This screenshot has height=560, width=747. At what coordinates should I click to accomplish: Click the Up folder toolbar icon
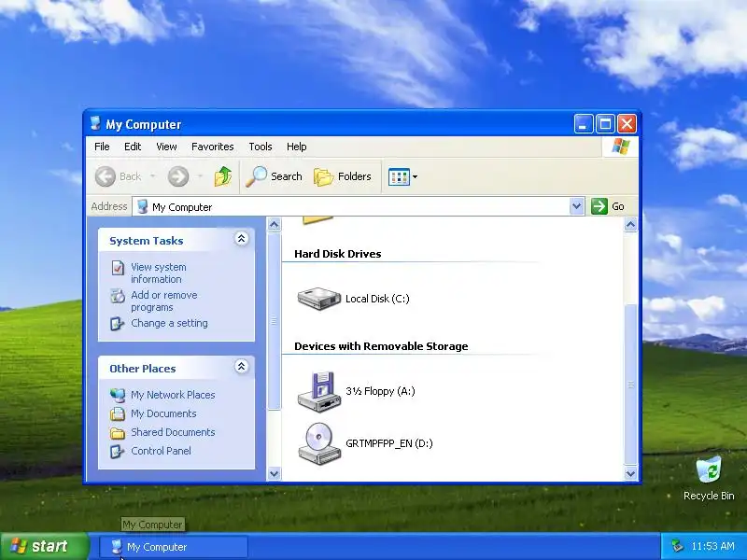pos(223,176)
